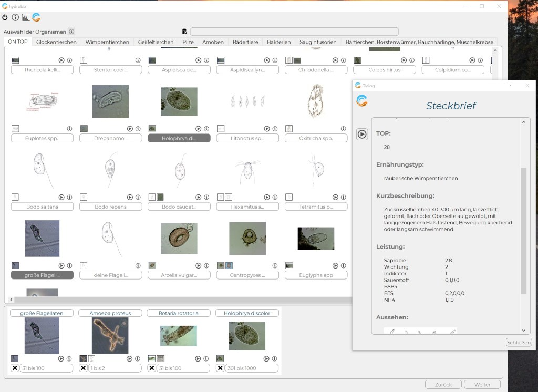Viewport: 538px width, 392px height.
Task: Select the Bodo saltans organism button
Action: click(42, 207)
